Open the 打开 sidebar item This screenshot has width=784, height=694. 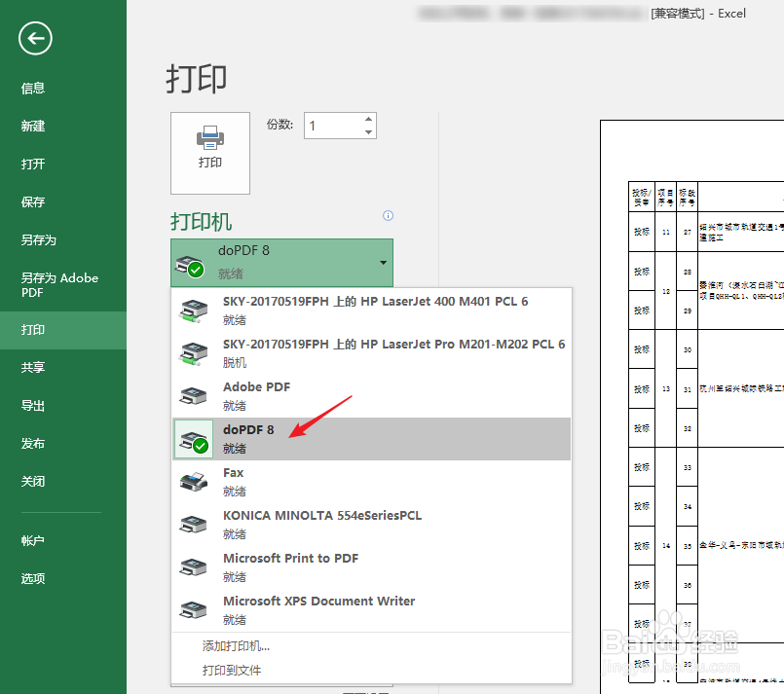click(x=33, y=164)
